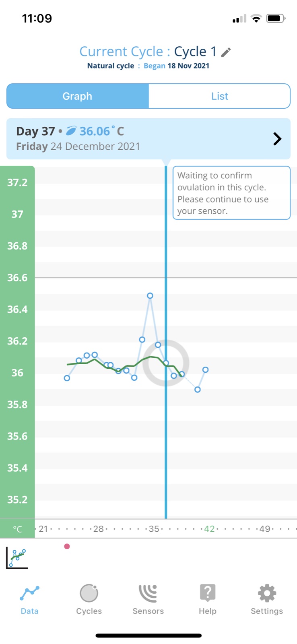Tap the pink dot marker below the axis

(x=67, y=546)
